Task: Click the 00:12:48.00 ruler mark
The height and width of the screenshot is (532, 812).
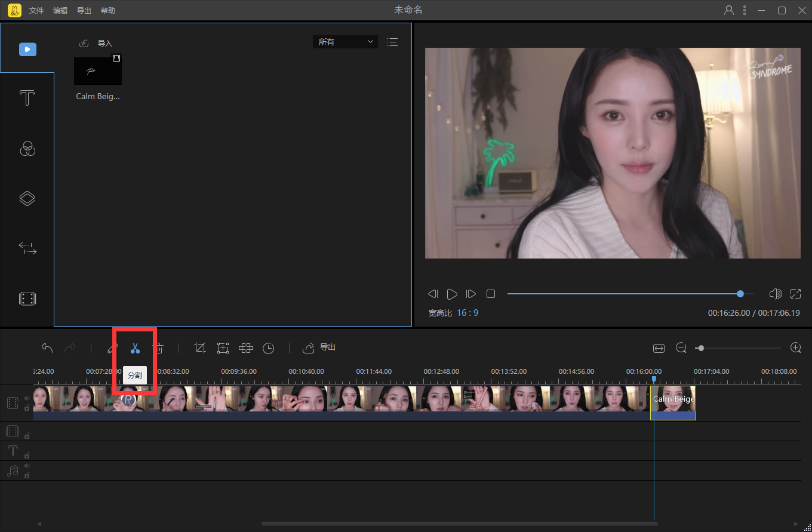Action: (441, 371)
